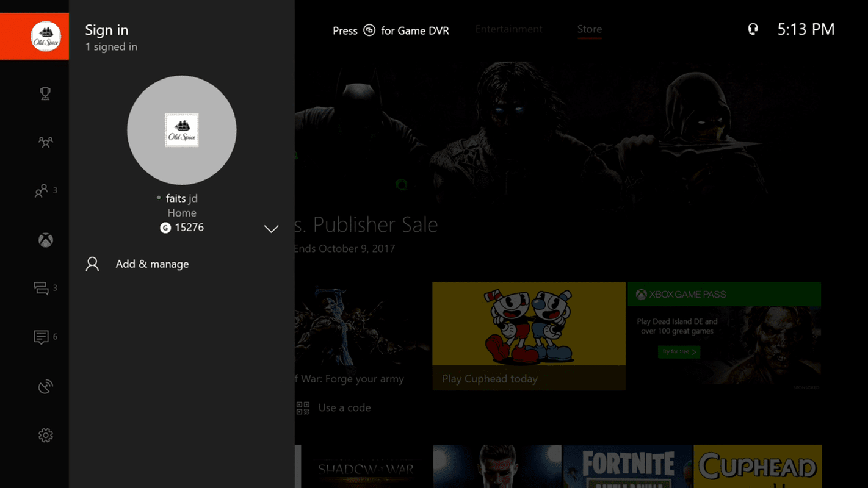Click the Try for free button

[x=679, y=352]
